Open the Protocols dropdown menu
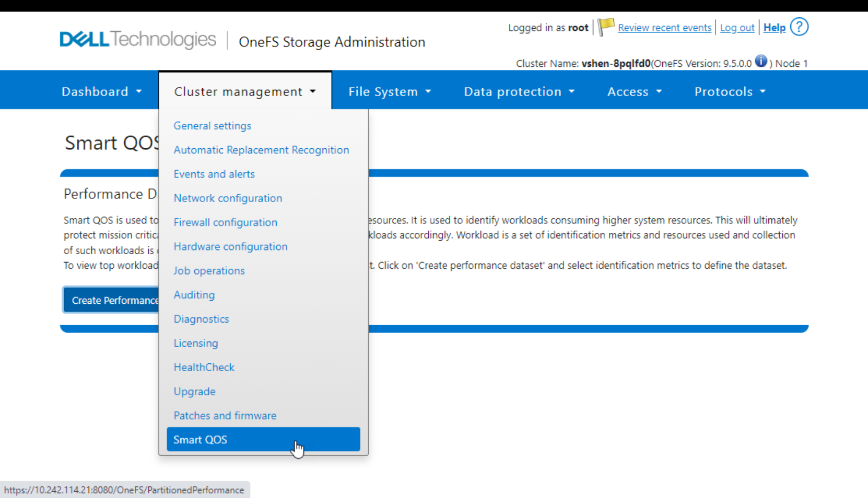This screenshot has width=868, height=498. click(730, 91)
